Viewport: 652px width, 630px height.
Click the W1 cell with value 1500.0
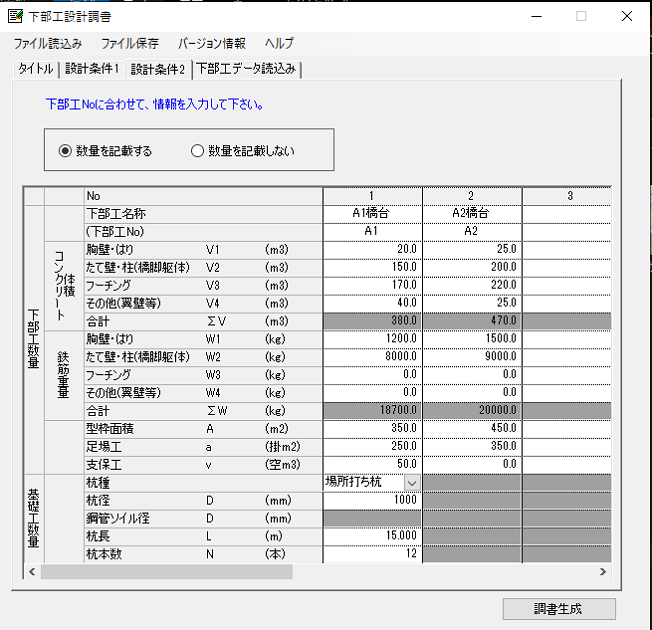472,339
